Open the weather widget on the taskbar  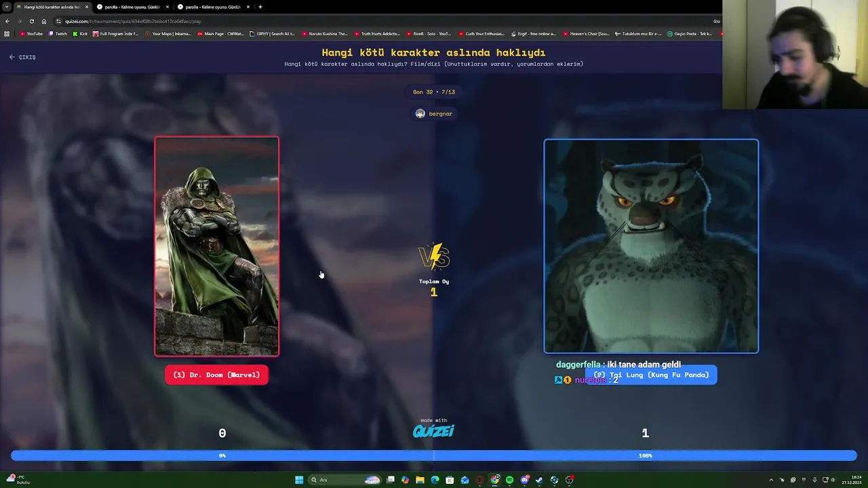17,480
